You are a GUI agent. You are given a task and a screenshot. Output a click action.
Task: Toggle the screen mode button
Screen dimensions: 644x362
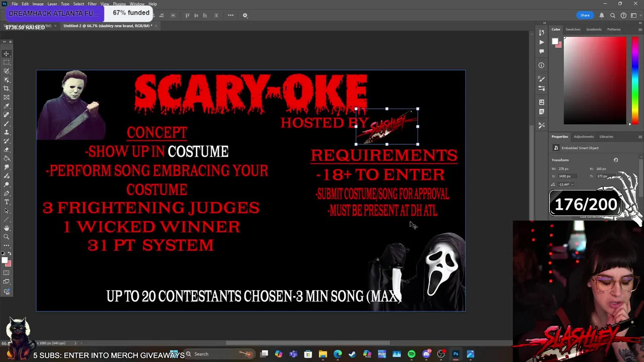(x=7, y=282)
